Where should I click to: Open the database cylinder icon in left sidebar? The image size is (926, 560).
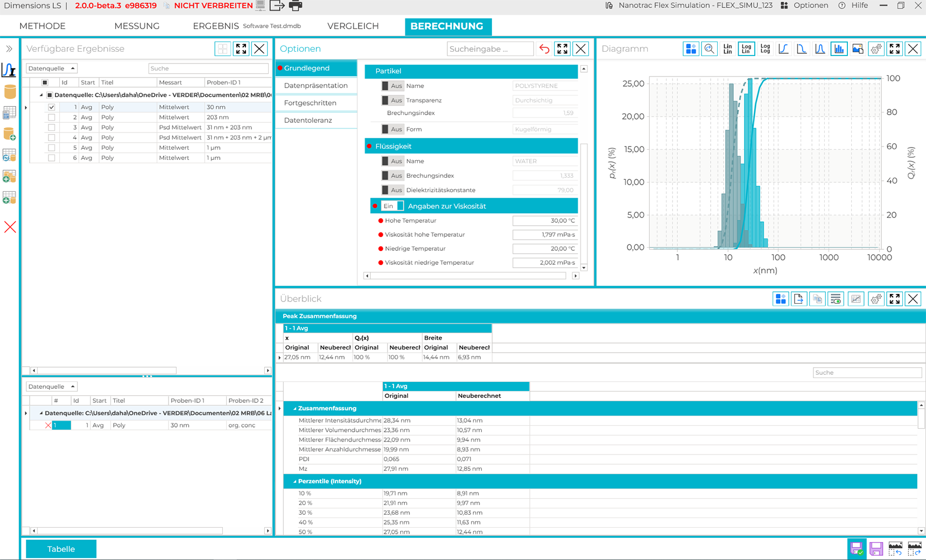click(x=10, y=92)
